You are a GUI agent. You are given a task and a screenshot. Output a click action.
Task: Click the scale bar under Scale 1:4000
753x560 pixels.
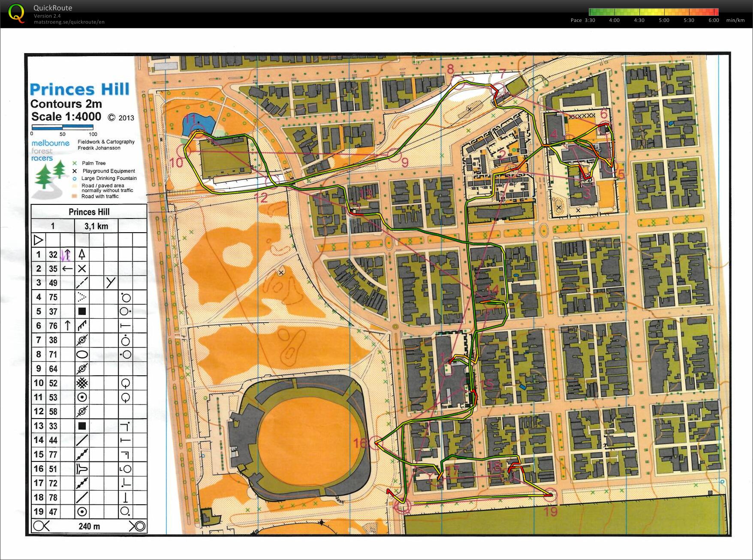(63, 127)
